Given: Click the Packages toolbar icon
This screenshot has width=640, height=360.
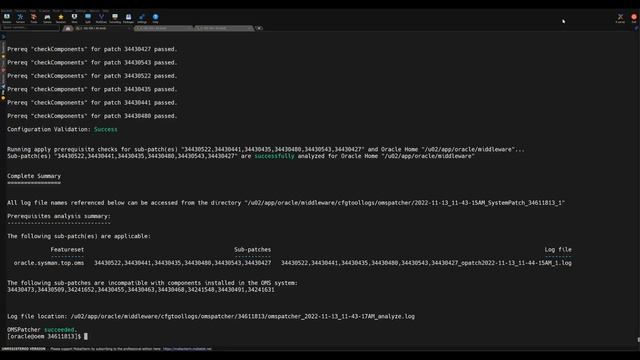Looking at the screenshot, I should click(129, 18).
